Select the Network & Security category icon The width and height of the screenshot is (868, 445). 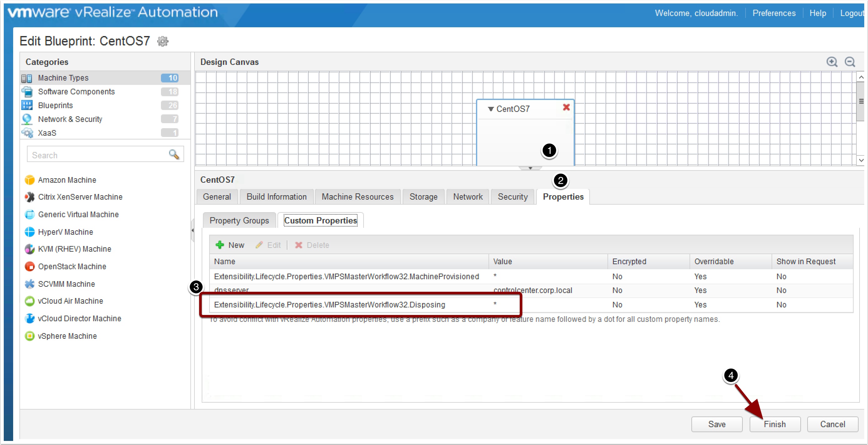[27, 119]
